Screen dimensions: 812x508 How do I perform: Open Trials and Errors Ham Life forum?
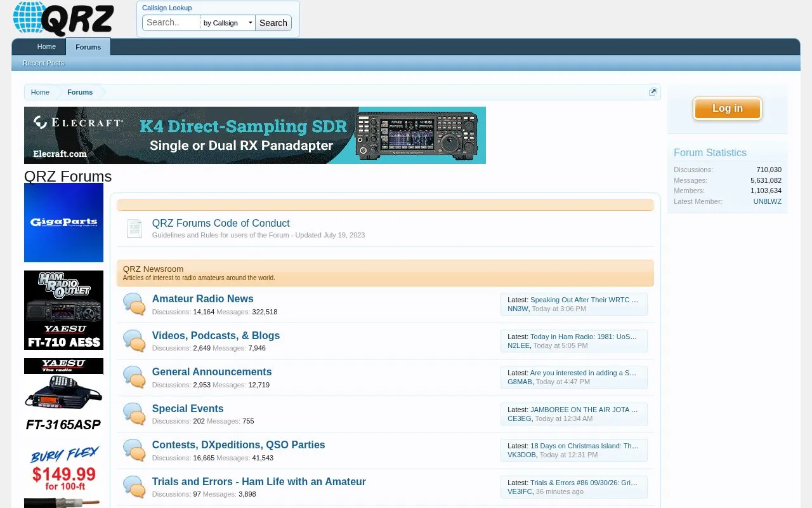259,481
